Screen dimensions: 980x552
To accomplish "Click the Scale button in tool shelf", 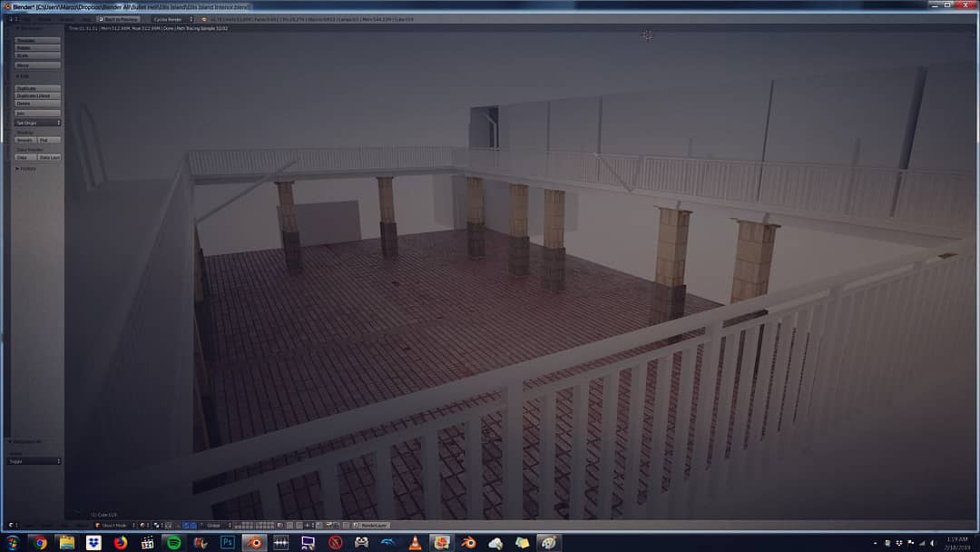I will click(37, 55).
